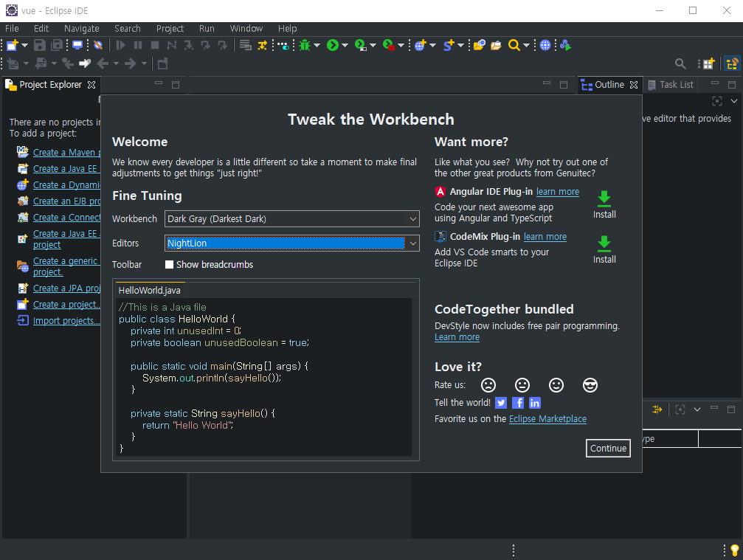The width and height of the screenshot is (743, 560).
Task: Open the Workbench theme combo box
Action: (x=292, y=219)
